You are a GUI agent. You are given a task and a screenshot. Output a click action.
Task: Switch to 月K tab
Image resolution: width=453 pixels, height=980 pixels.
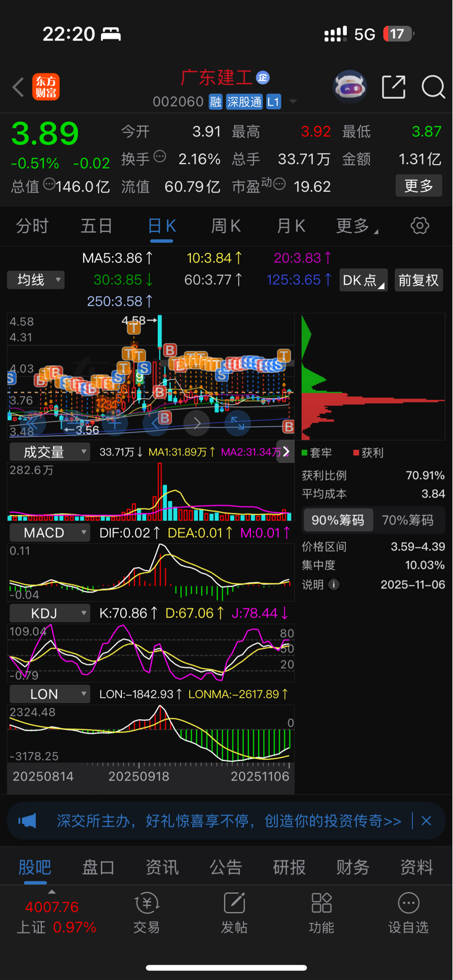[x=291, y=226]
